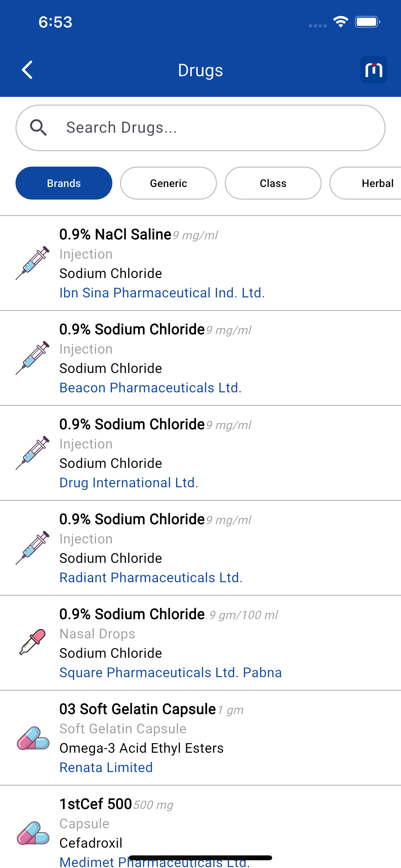This screenshot has height=868, width=401.
Task: Tap syringe icon of Beacon Pharmaceuticals entry
Action: (33, 358)
